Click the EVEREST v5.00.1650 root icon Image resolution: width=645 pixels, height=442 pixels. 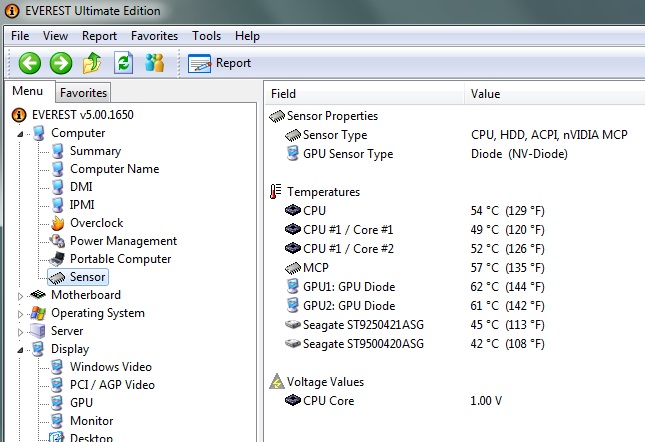[x=19, y=115]
